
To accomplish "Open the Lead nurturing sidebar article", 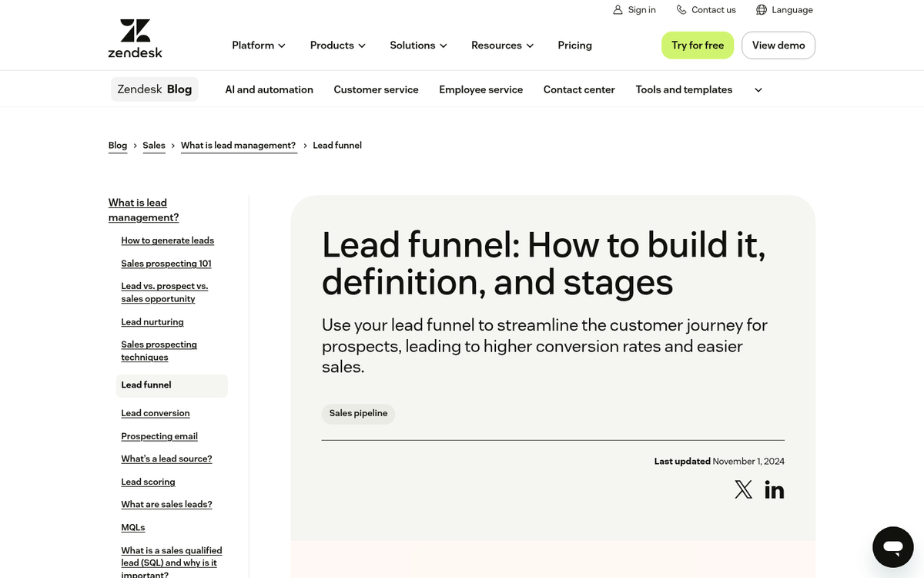I will 152,321.
